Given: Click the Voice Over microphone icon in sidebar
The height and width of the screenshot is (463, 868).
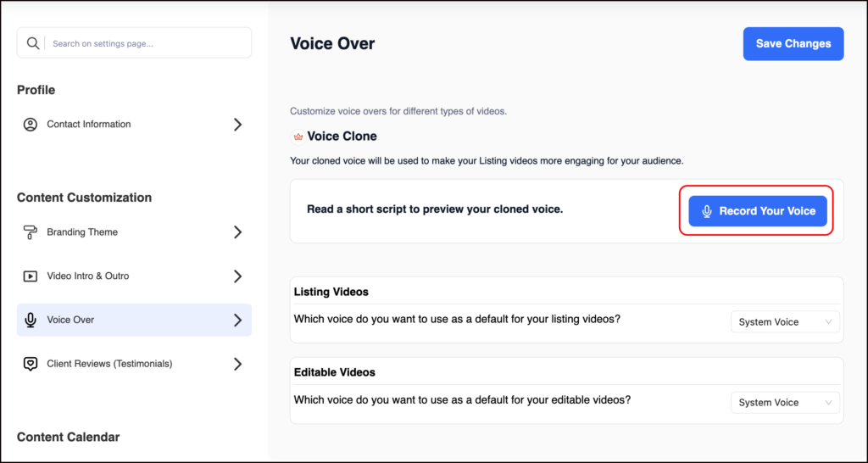Looking at the screenshot, I should [x=31, y=321].
